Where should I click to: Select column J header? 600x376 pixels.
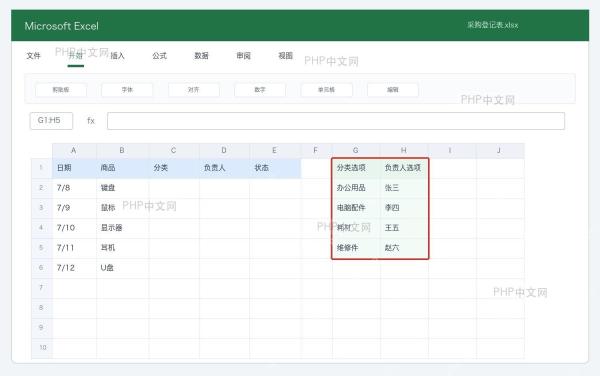[500, 151]
